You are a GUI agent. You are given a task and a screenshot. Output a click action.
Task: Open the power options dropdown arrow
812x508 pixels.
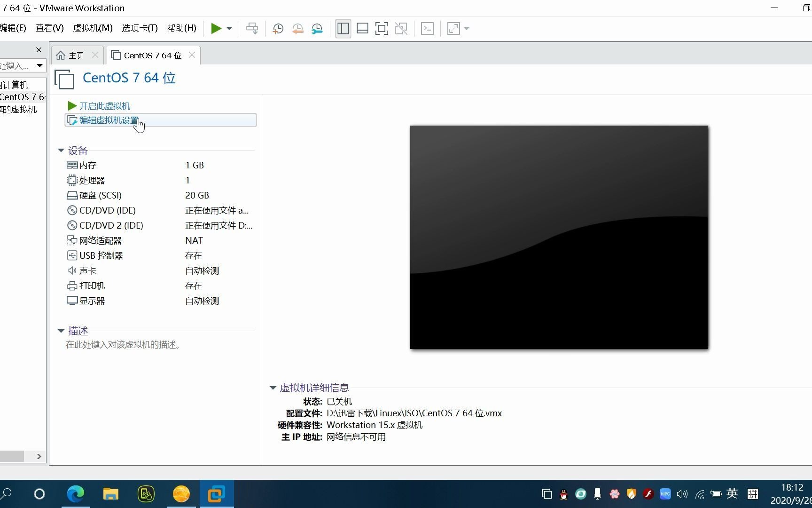229,29
